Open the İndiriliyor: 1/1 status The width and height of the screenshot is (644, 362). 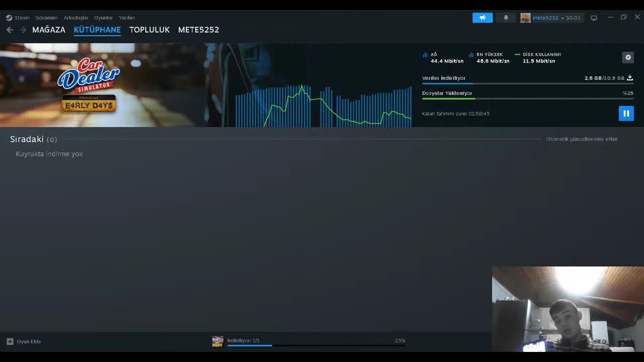point(244,340)
